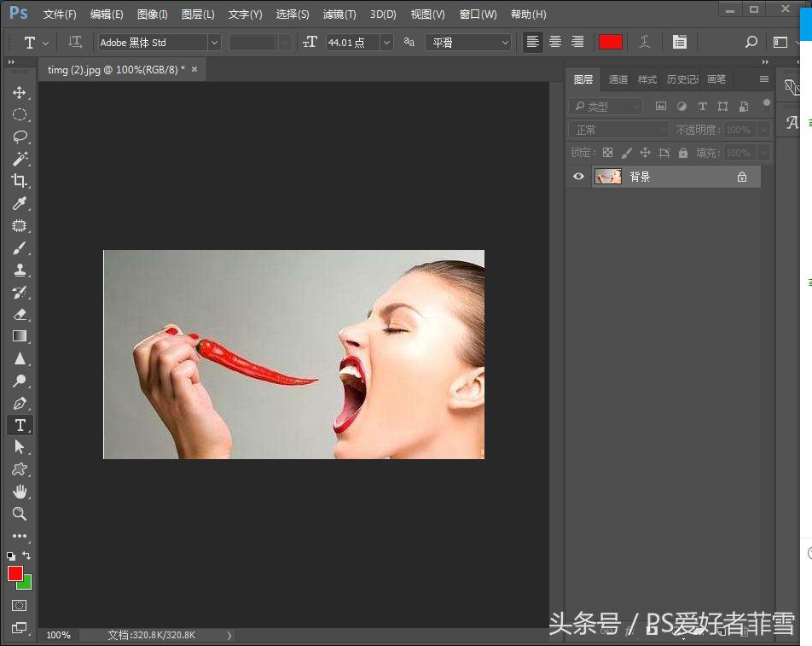Open the 正常 blend mode dropdown
812x646 pixels.
(x=618, y=130)
